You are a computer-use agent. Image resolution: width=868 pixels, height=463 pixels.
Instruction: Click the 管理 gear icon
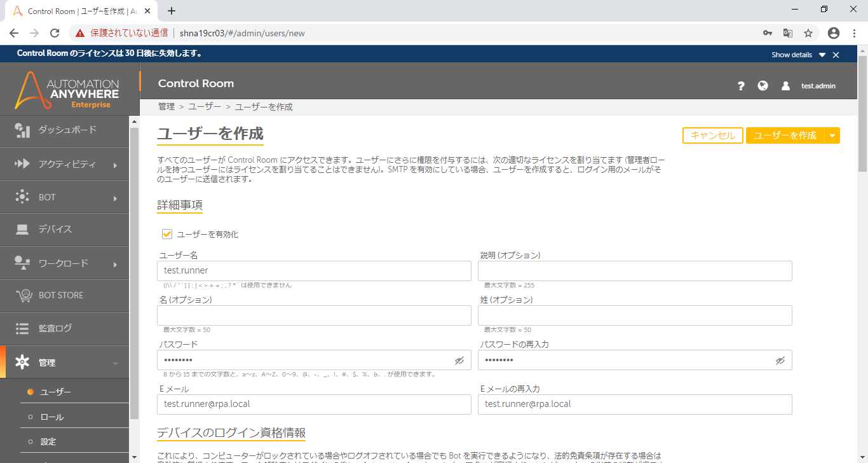(22, 363)
